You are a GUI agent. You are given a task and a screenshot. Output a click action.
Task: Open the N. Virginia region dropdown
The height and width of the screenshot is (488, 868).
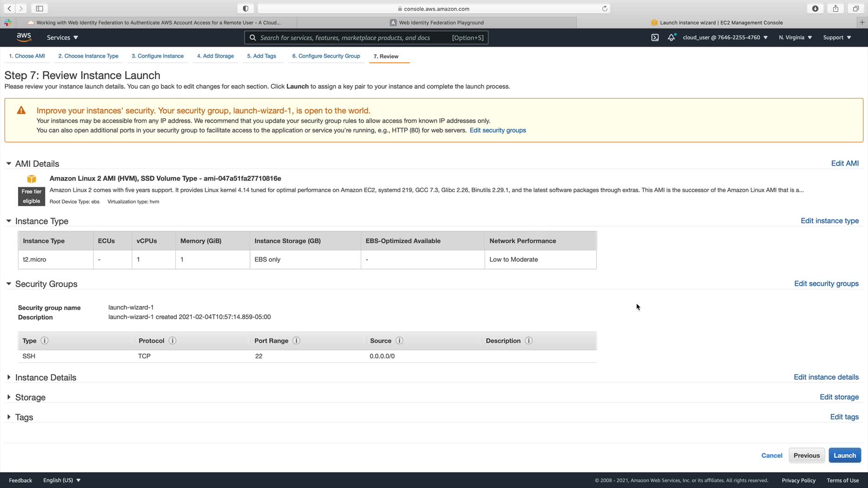(795, 38)
